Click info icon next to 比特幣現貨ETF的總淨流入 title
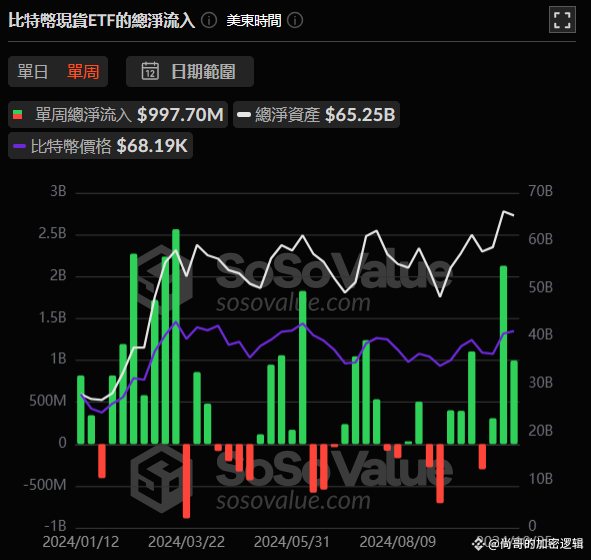Image resolution: width=591 pixels, height=560 pixels. click(x=209, y=20)
